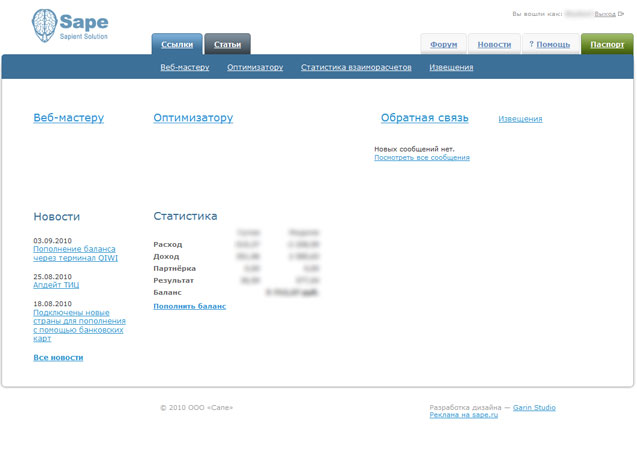Image resolution: width=637 pixels, height=460 pixels.
Task: Open the large Оптимизатору heading link
Action: [x=193, y=118]
